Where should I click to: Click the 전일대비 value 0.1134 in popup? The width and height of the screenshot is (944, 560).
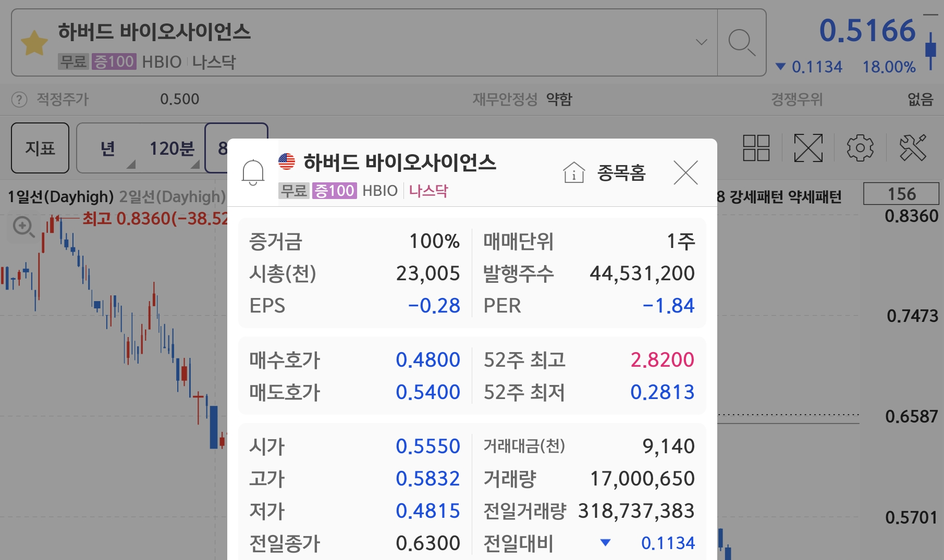(x=668, y=543)
